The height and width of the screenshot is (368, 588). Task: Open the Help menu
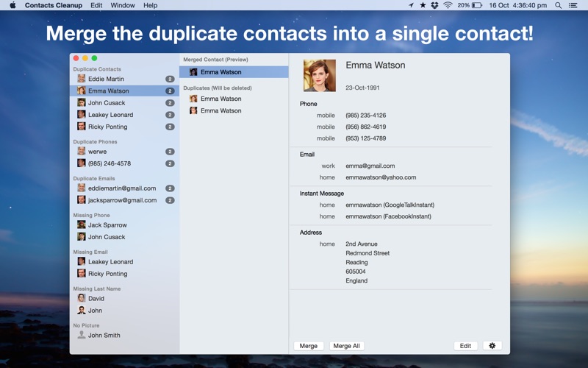(x=151, y=5)
